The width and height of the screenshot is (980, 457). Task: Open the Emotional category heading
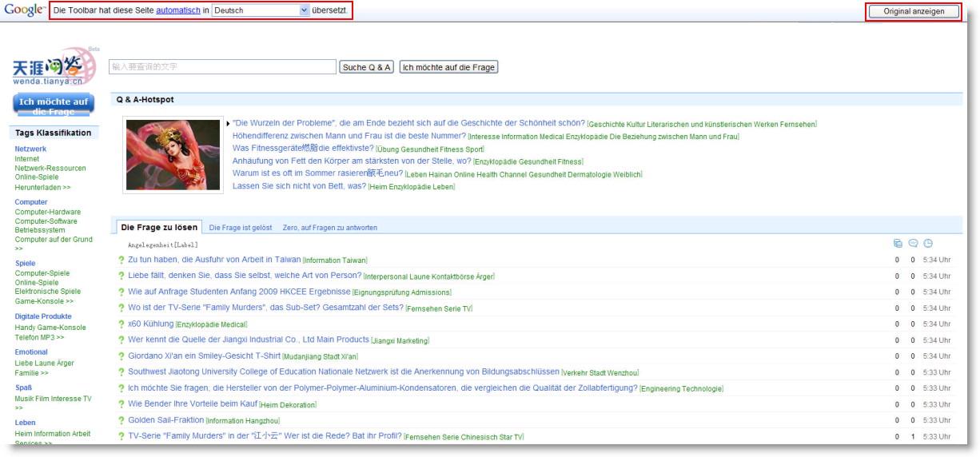tap(31, 352)
